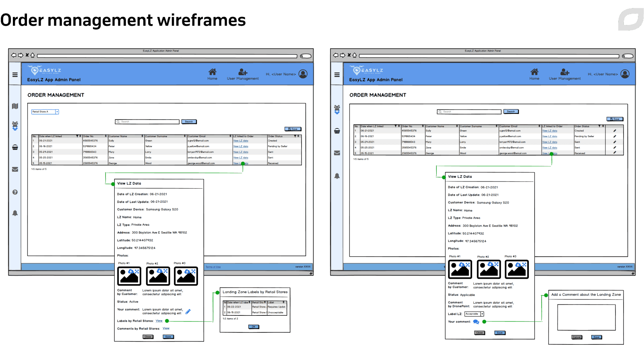Click View link beside Labels by Retail Stores
The image size is (644, 354).
[x=159, y=321]
